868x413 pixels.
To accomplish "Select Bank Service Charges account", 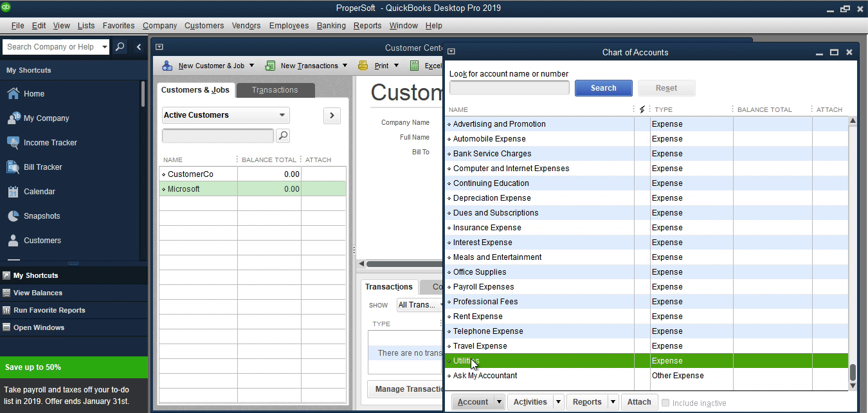I will [646, 154].
